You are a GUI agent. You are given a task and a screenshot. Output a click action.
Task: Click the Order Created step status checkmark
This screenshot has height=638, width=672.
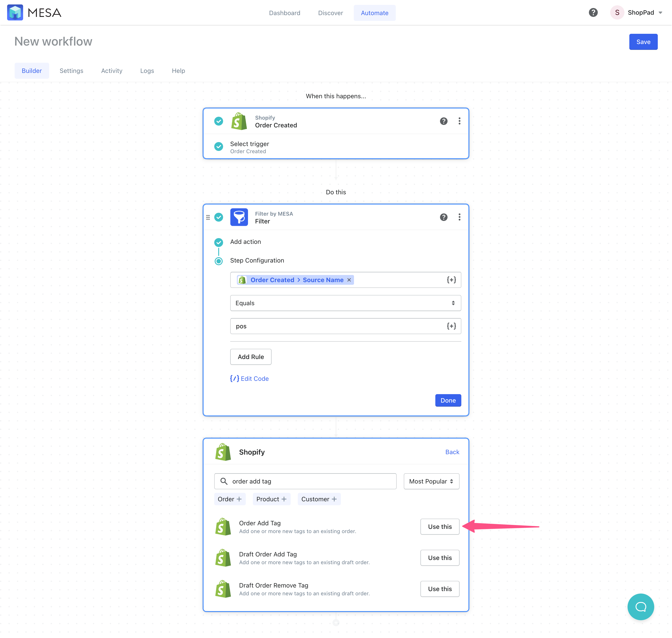(219, 121)
